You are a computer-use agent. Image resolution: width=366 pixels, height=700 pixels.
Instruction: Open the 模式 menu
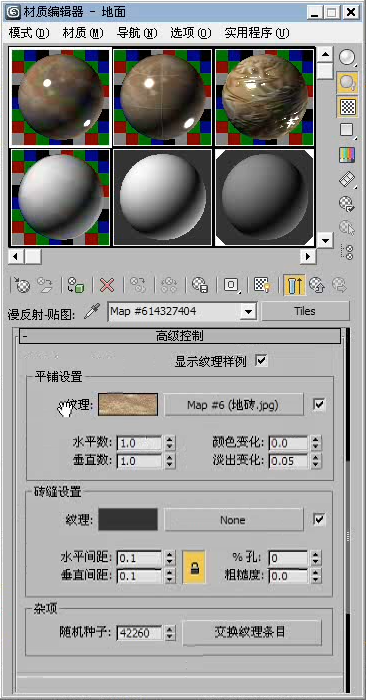click(29, 33)
